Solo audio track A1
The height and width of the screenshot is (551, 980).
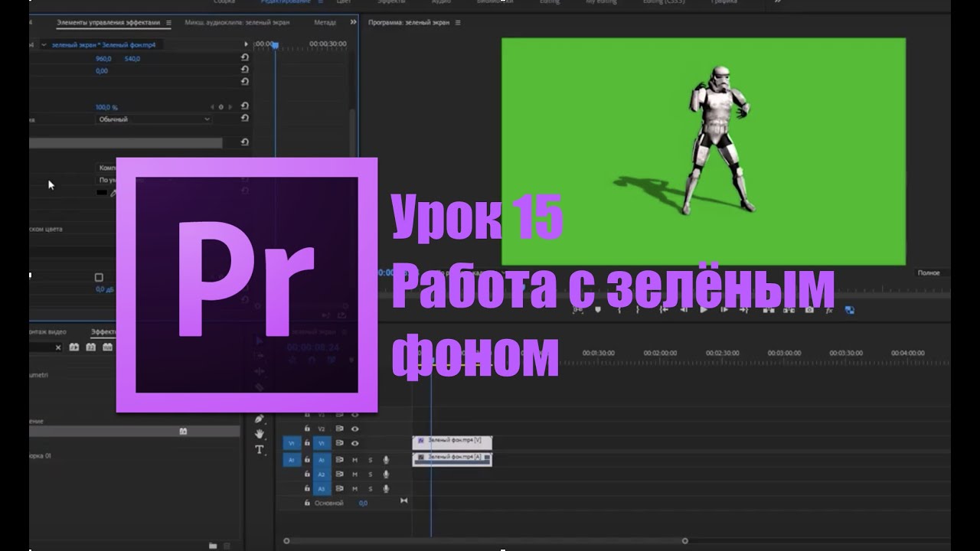(x=371, y=460)
